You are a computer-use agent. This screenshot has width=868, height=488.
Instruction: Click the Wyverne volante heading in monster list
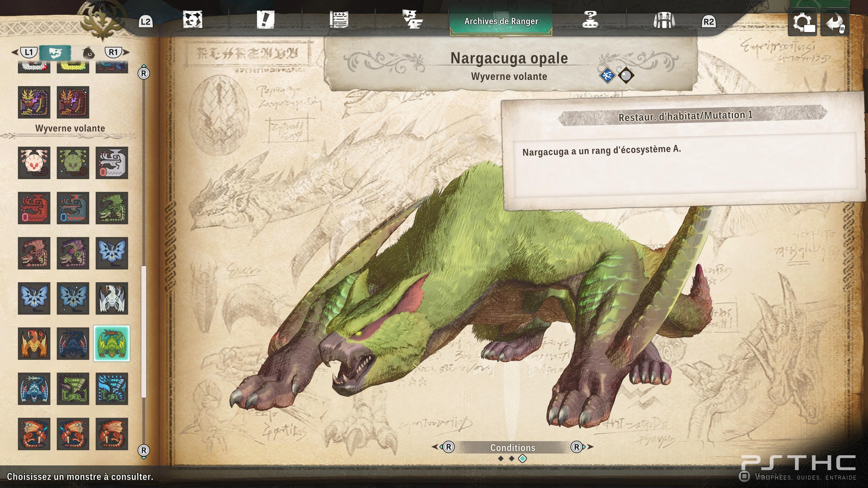[70, 128]
